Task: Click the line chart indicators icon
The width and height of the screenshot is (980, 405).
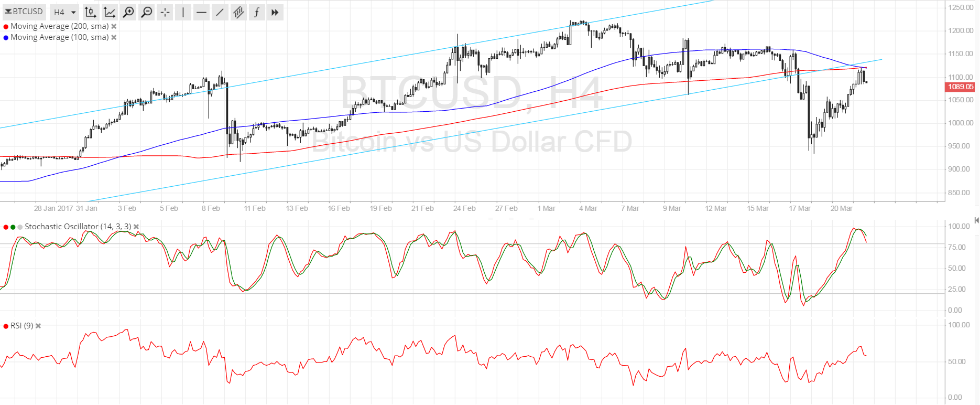Action: coord(110,12)
